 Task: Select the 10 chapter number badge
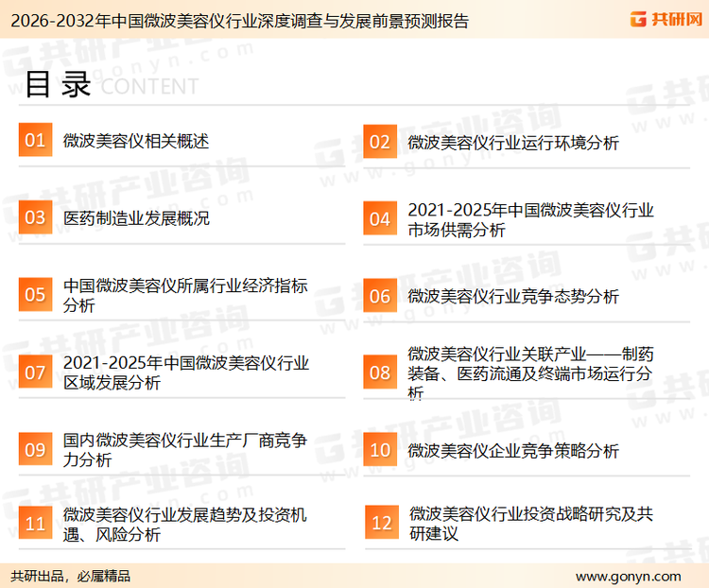pyautogui.click(x=380, y=450)
